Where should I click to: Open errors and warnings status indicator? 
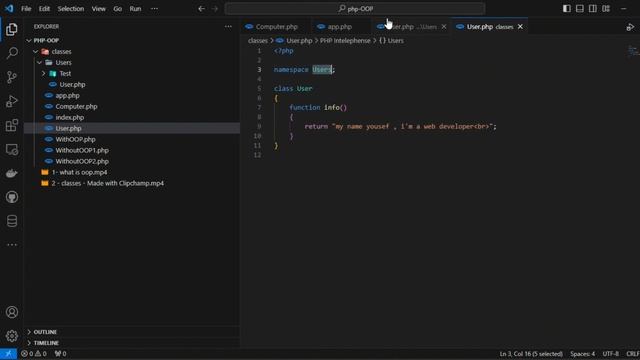coord(33,354)
